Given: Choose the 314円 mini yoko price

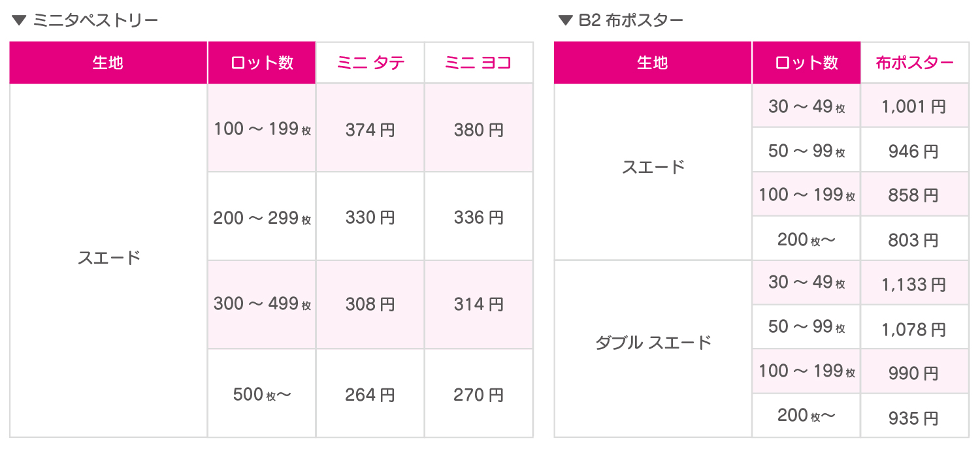Looking at the screenshot, I should pos(478,304).
